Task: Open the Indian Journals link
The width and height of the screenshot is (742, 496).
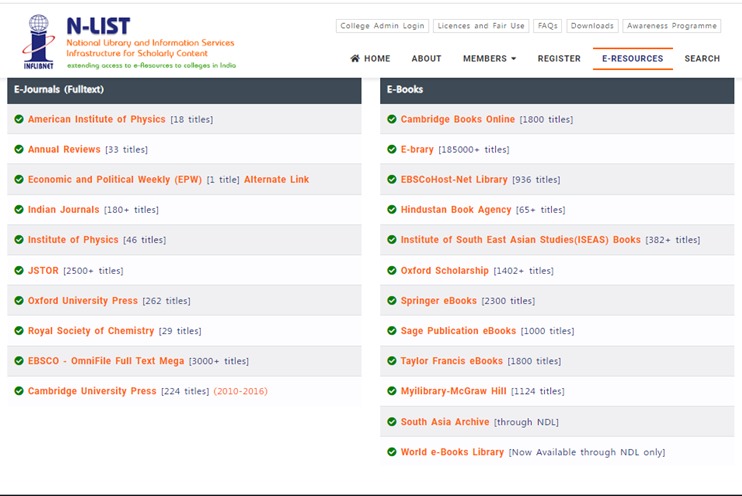Action: point(63,210)
